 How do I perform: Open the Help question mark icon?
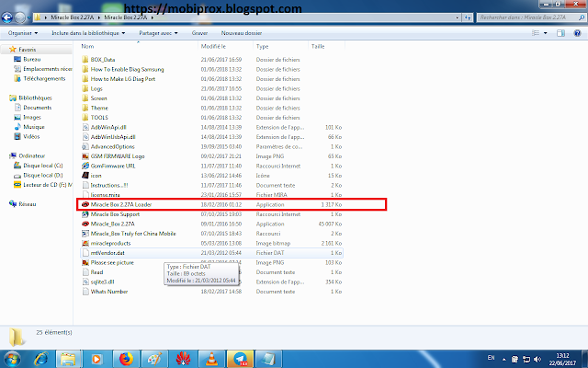[577, 33]
